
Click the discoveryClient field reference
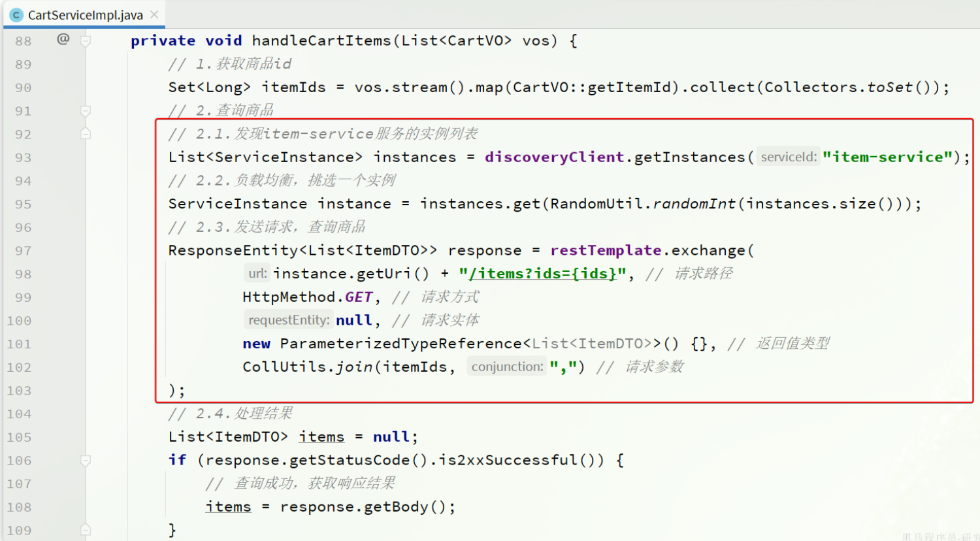[x=554, y=157]
